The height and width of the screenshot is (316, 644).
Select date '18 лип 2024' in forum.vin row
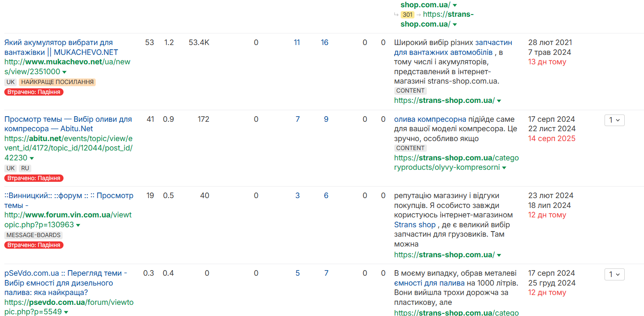click(550, 205)
